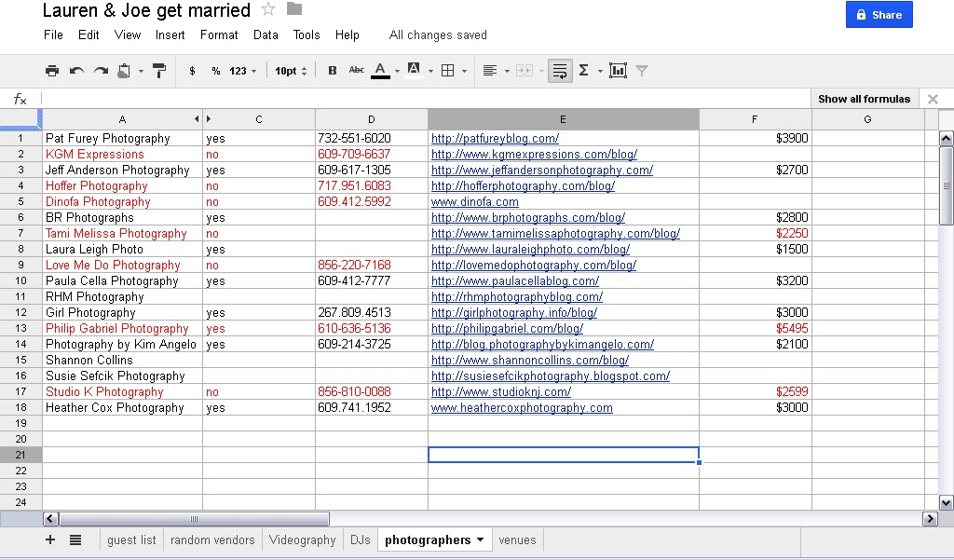
Task: Open the Tools menu
Action: pos(306,35)
